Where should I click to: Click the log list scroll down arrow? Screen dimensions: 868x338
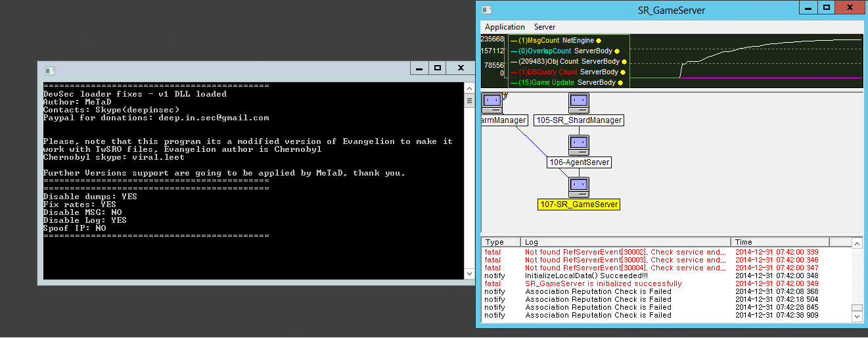(x=857, y=316)
